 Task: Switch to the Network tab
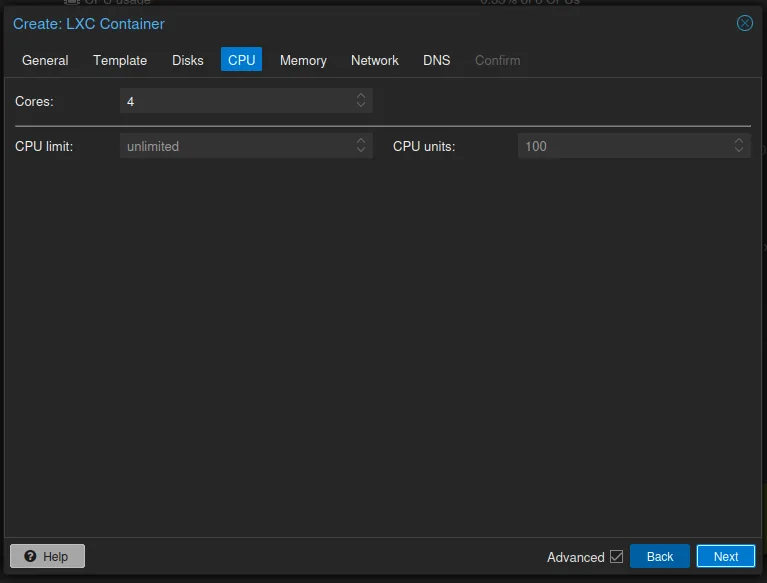[x=374, y=60]
